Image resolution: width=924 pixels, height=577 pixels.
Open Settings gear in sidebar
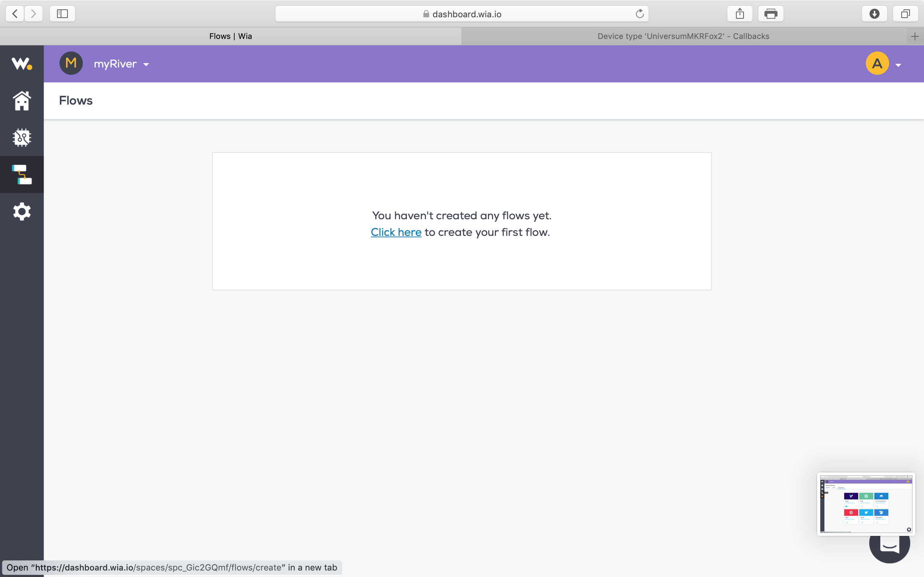pos(22,211)
